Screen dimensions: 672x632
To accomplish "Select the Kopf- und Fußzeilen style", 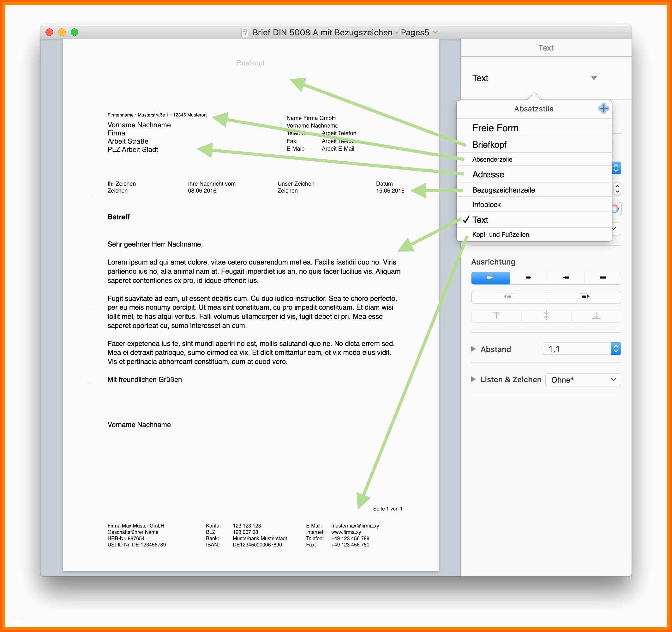I will 534,235.
